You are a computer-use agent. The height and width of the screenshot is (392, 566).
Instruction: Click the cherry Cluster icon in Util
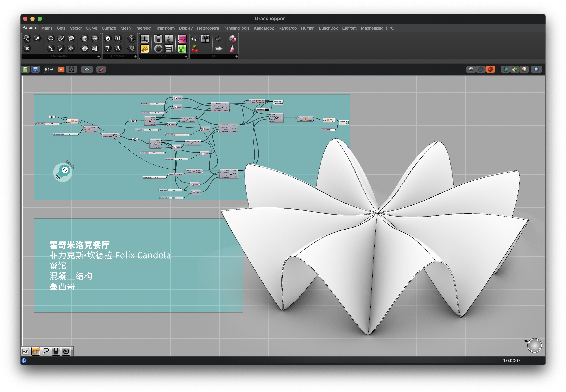tap(195, 49)
